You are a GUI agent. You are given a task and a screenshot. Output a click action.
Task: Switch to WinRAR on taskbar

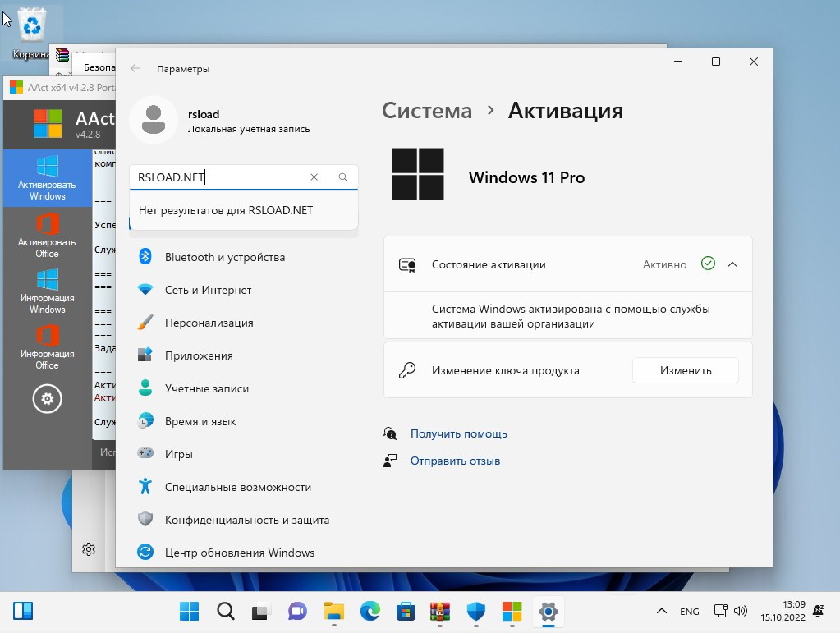(x=440, y=611)
